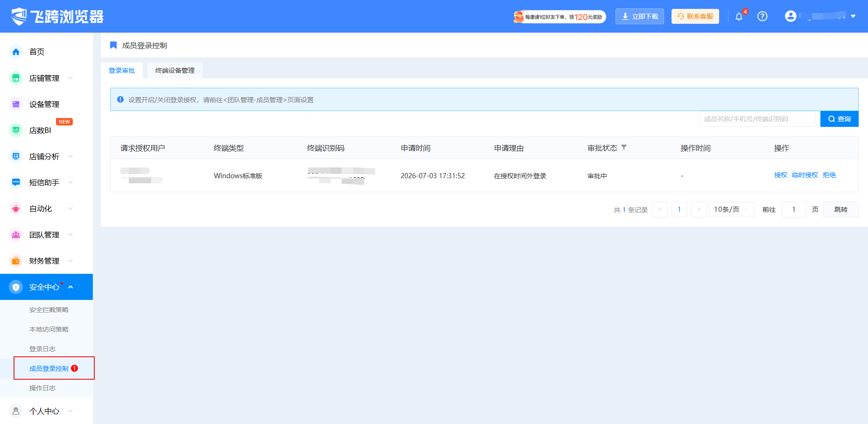
Task: Open 操作日志 submenu item
Action: pos(42,388)
